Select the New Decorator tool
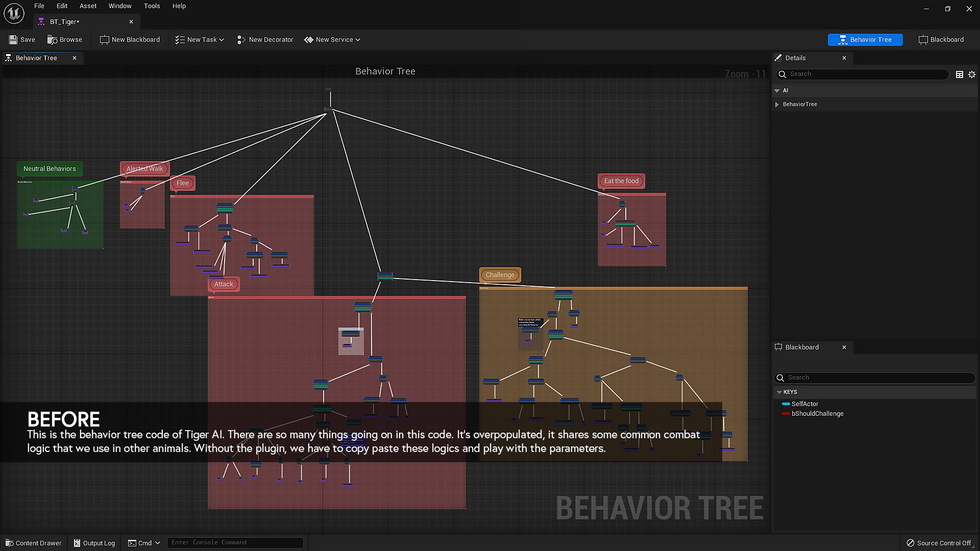This screenshot has height=551, width=980. [x=265, y=39]
